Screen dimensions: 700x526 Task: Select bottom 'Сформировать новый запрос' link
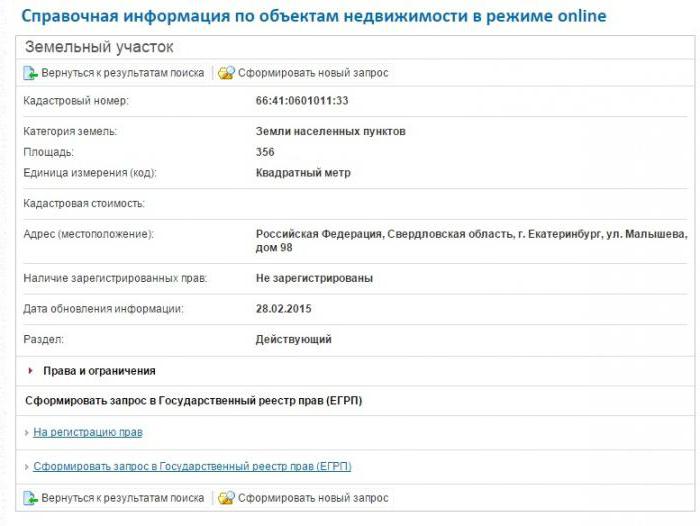coord(313,498)
